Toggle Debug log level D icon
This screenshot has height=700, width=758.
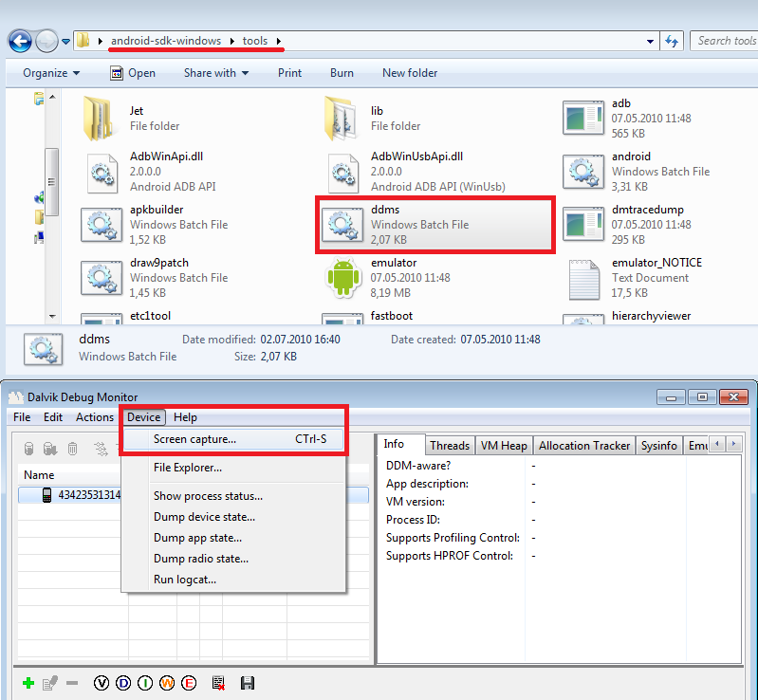(123, 683)
